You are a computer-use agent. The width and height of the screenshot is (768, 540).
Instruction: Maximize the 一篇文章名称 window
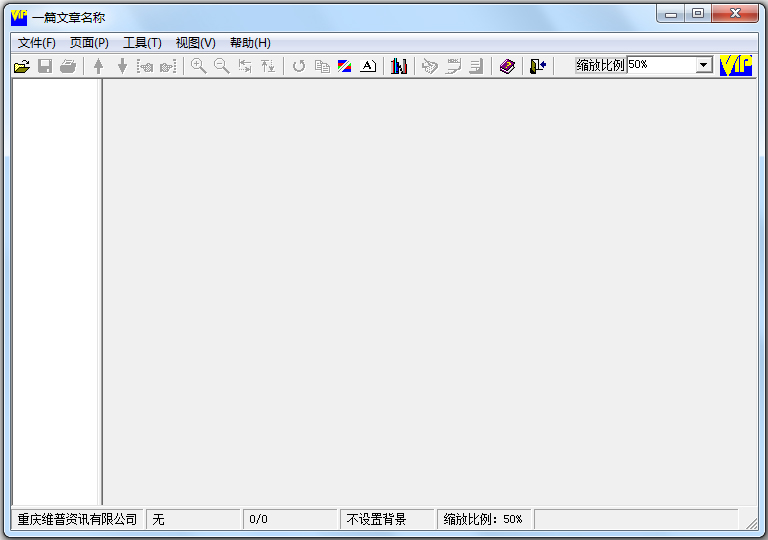[698, 14]
